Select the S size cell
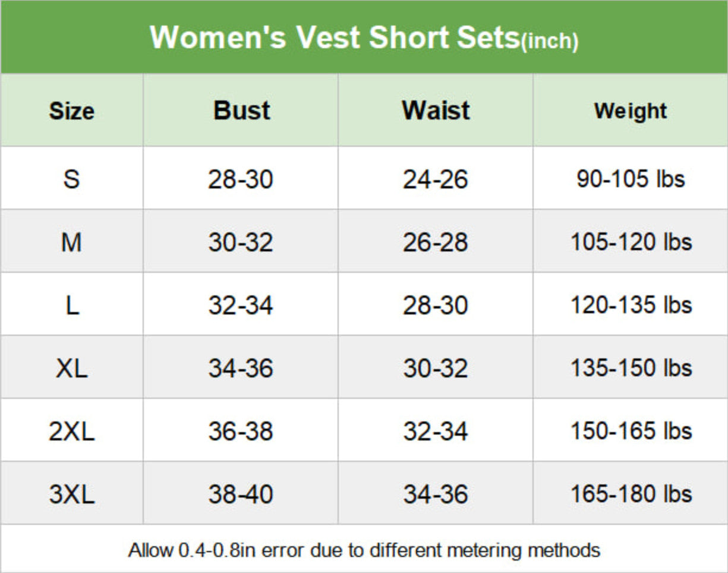Image resolution: width=728 pixels, height=573 pixels. tap(71, 179)
